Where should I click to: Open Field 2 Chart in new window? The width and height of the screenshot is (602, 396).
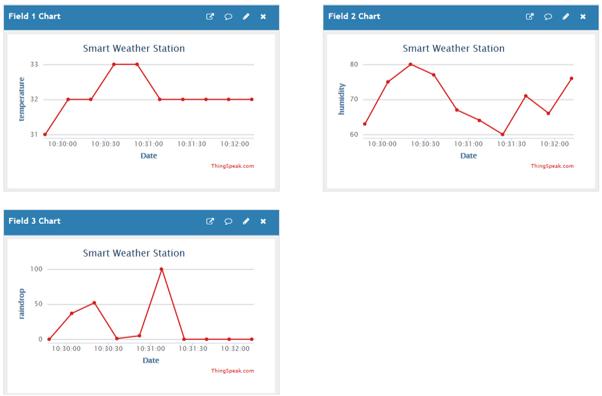[x=529, y=17]
